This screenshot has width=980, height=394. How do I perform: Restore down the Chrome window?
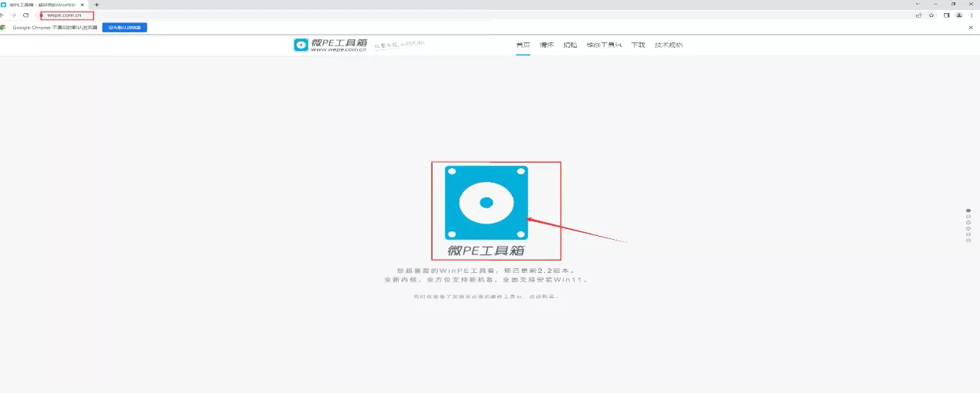(953, 4)
